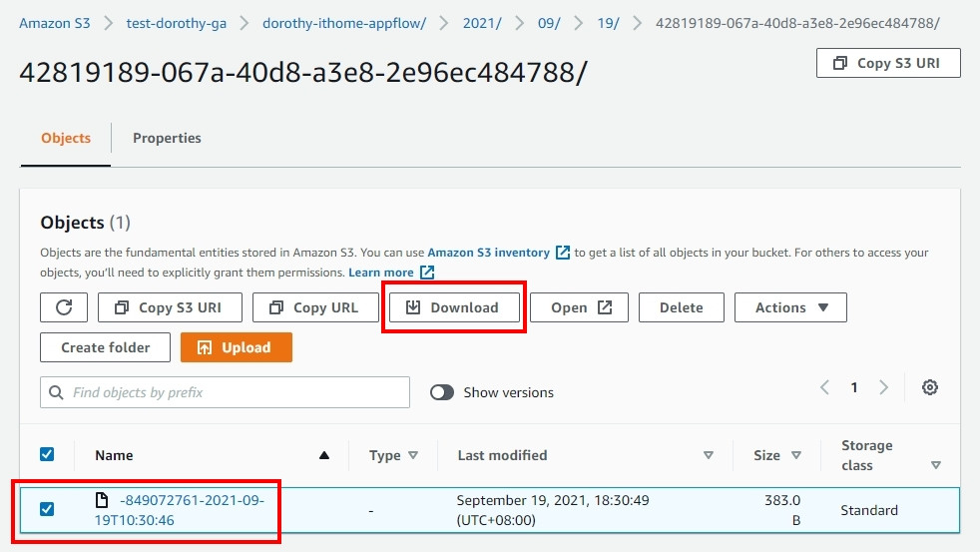Viewport: 980px width, 552px height.
Task: Go to previous page arrow
Action: pos(825,387)
